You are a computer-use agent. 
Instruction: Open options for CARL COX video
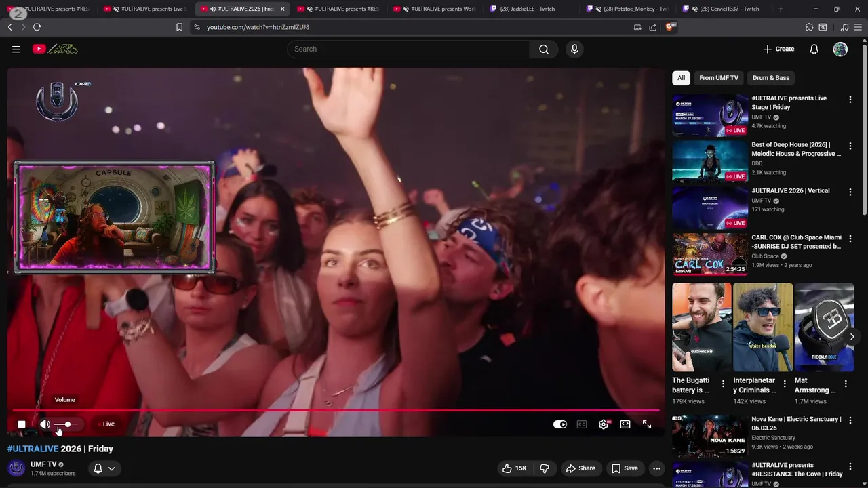click(850, 239)
